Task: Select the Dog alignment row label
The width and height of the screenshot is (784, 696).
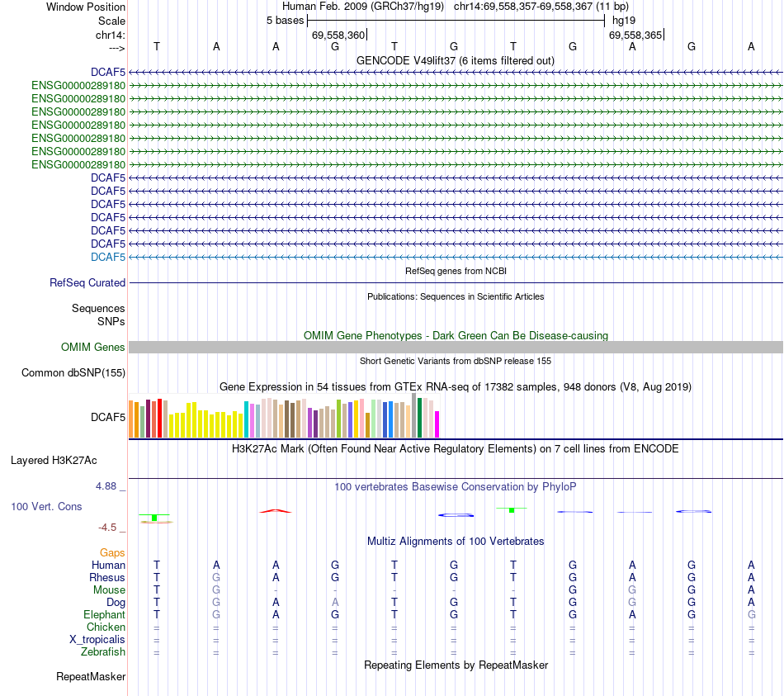Action: (116, 603)
